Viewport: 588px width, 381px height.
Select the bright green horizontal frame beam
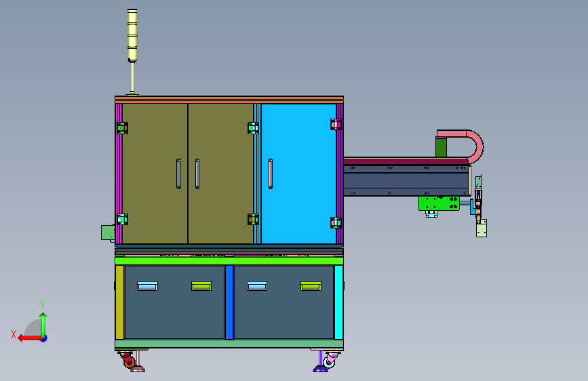(229, 261)
